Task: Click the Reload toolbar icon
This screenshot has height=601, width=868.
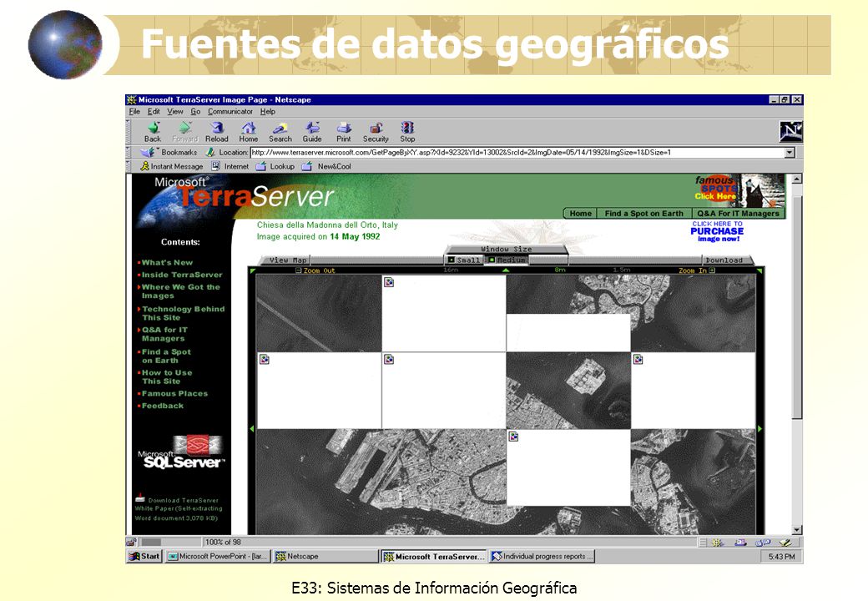Action: pyautogui.click(x=217, y=132)
